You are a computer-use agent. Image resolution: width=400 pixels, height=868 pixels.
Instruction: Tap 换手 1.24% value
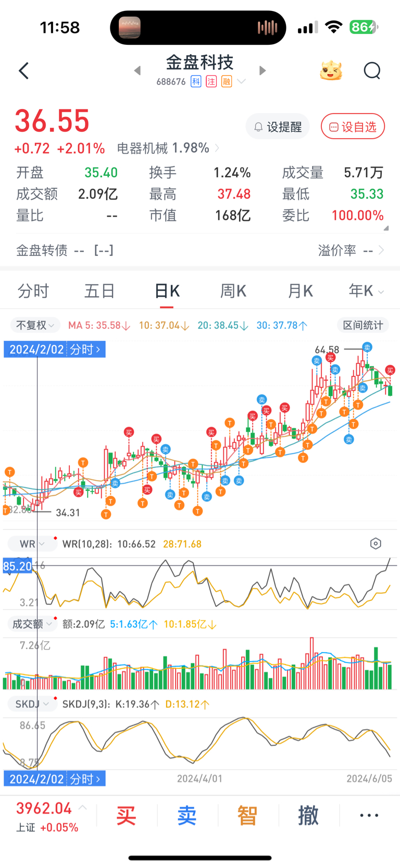tap(232, 173)
